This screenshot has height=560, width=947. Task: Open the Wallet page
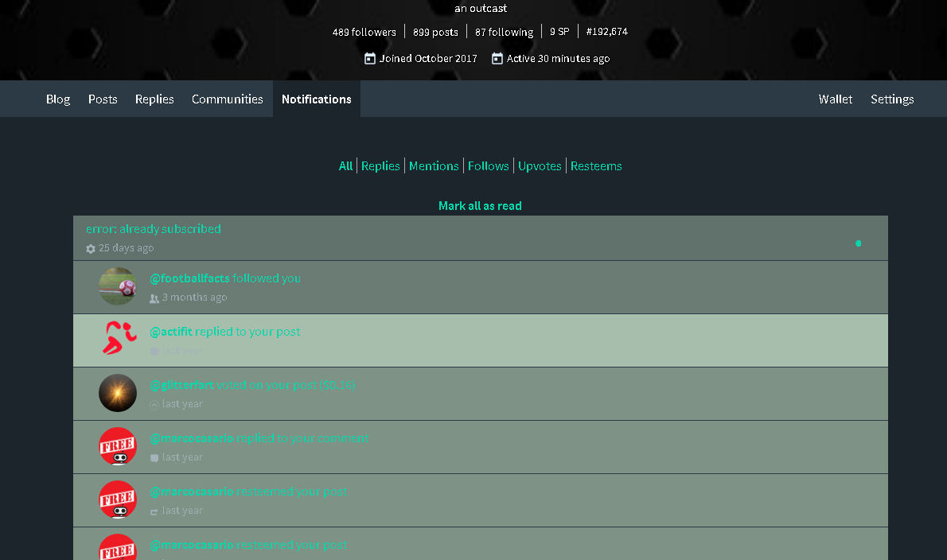836,99
